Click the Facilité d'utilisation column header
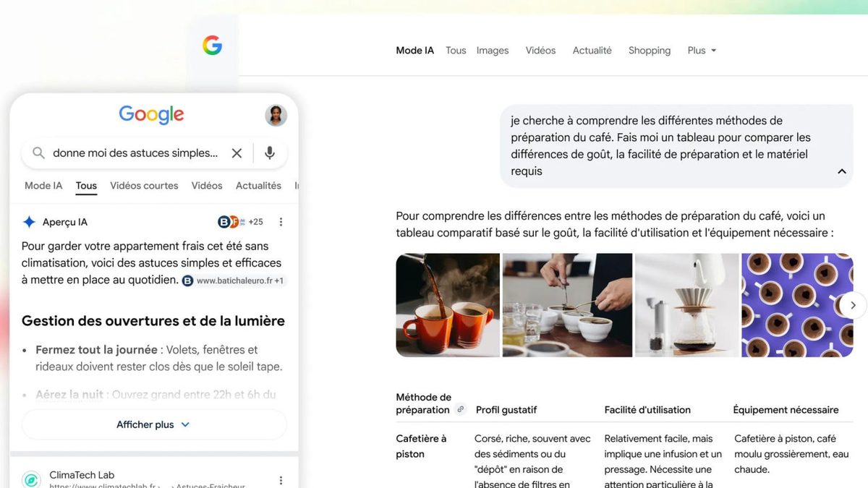The image size is (868, 488). (x=647, y=410)
